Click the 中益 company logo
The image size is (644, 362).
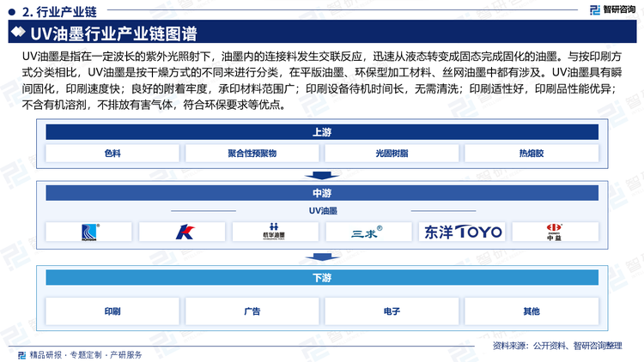(556, 232)
